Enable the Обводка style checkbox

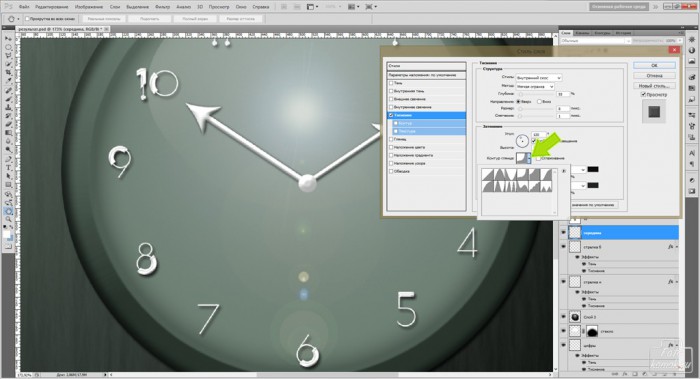click(x=391, y=171)
